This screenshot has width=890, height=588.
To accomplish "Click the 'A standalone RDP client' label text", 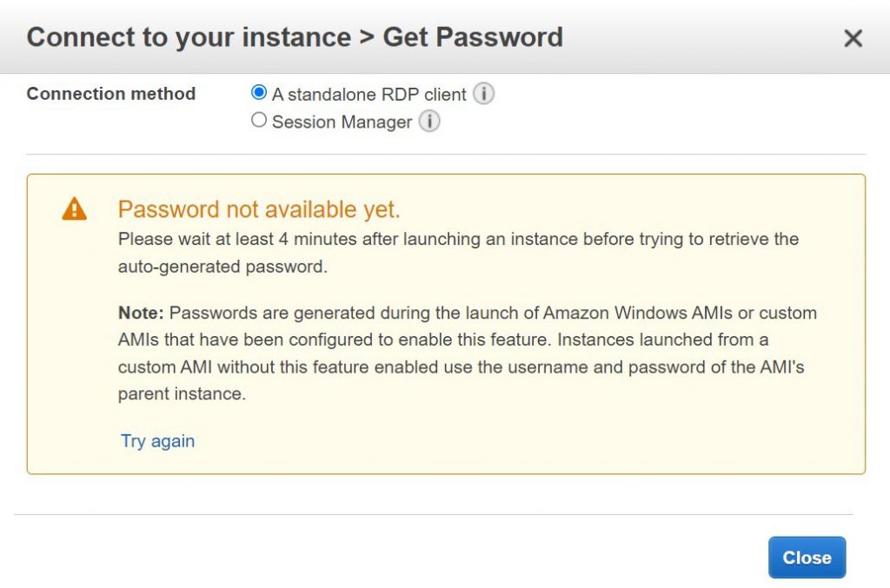I will (369, 94).
